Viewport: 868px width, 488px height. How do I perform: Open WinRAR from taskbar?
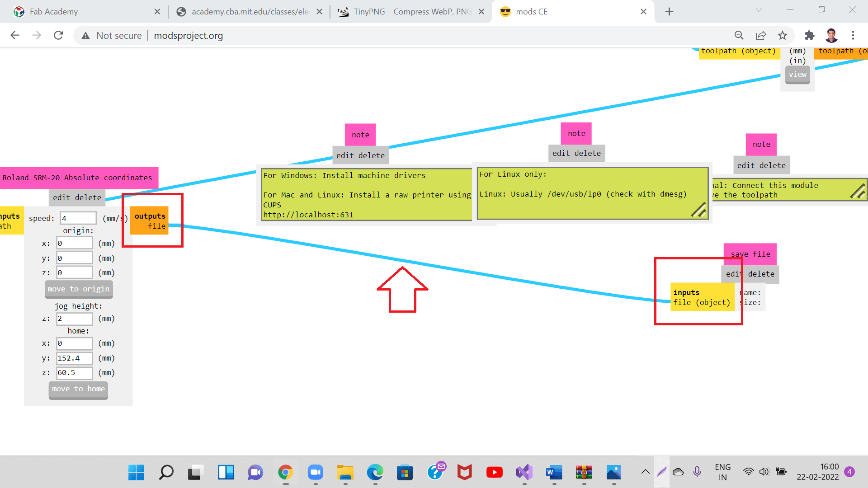click(584, 473)
